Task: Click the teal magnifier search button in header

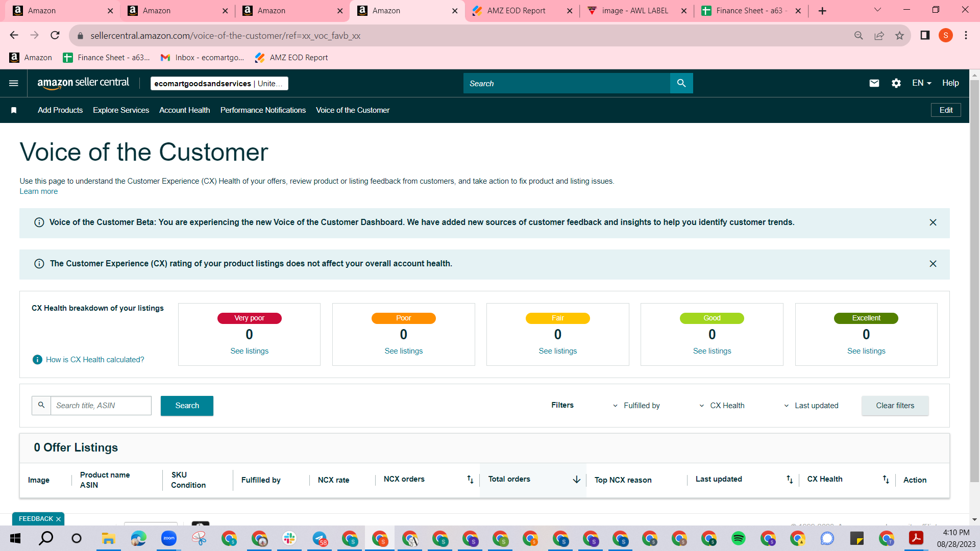Action: pyautogui.click(x=681, y=83)
